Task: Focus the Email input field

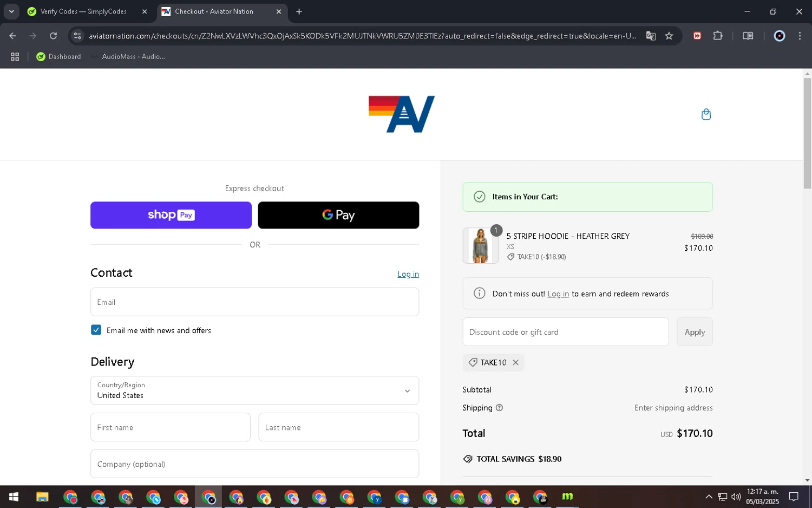Action: pos(254,302)
